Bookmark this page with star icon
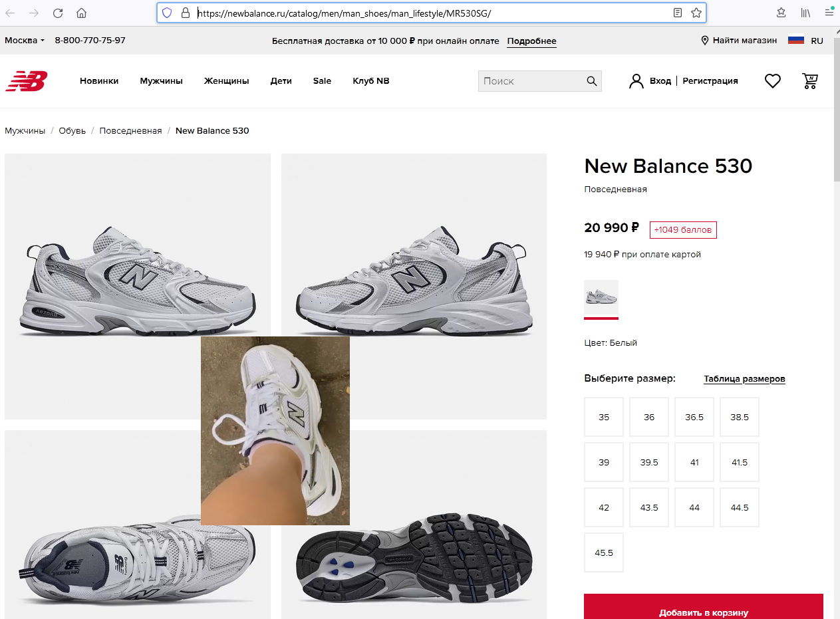840x619 pixels. coord(696,13)
